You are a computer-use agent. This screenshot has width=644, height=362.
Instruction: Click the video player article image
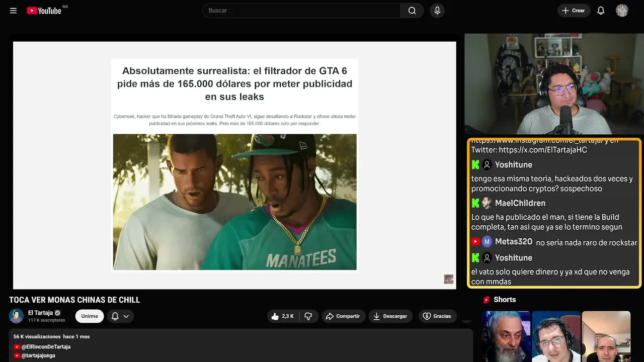[234, 202]
